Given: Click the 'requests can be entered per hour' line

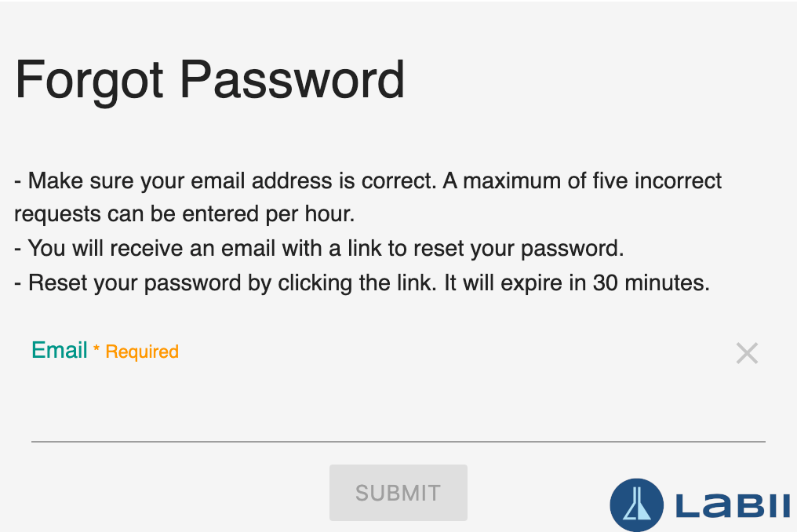Looking at the screenshot, I should pos(184,214).
